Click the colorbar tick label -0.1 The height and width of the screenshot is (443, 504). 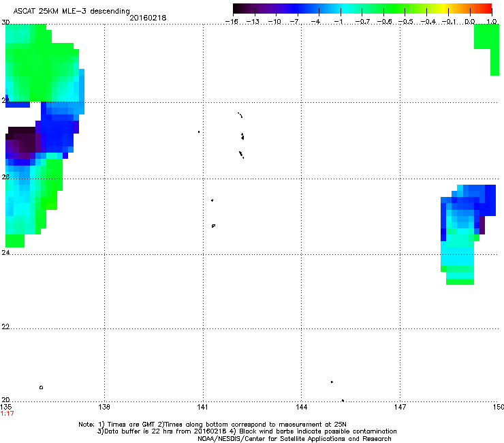pyautogui.click(x=449, y=22)
